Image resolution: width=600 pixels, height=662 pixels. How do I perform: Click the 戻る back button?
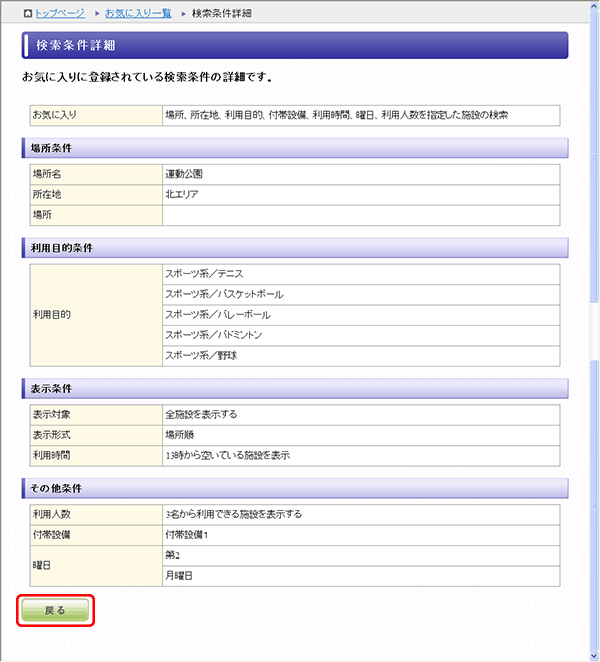(55, 610)
